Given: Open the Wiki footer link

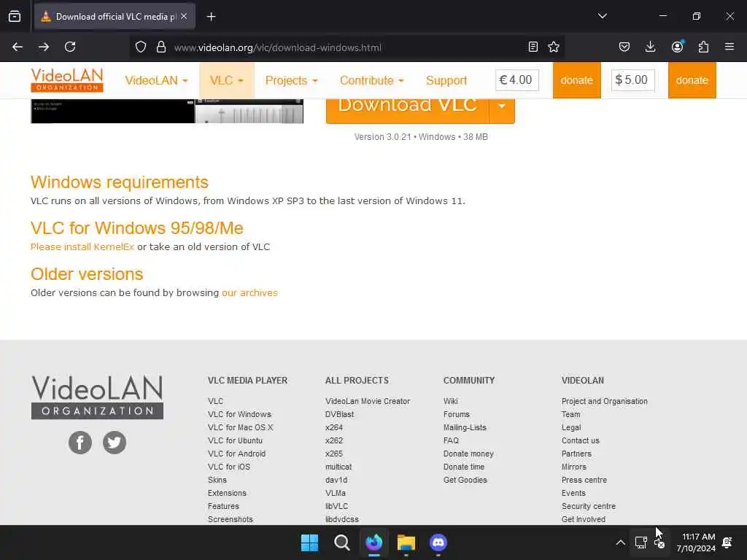Looking at the screenshot, I should [x=451, y=402].
